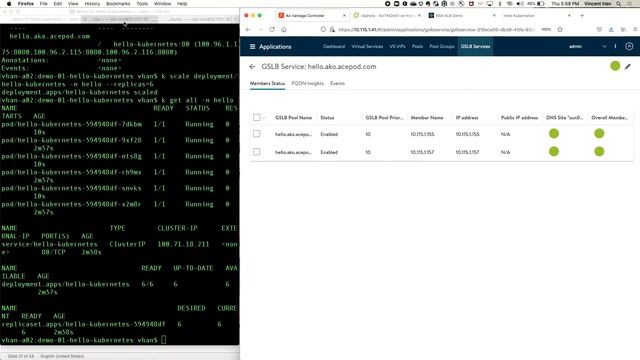Click the battery icon in menu bar
The height and width of the screenshot is (360, 640).
(x=541, y=4)
